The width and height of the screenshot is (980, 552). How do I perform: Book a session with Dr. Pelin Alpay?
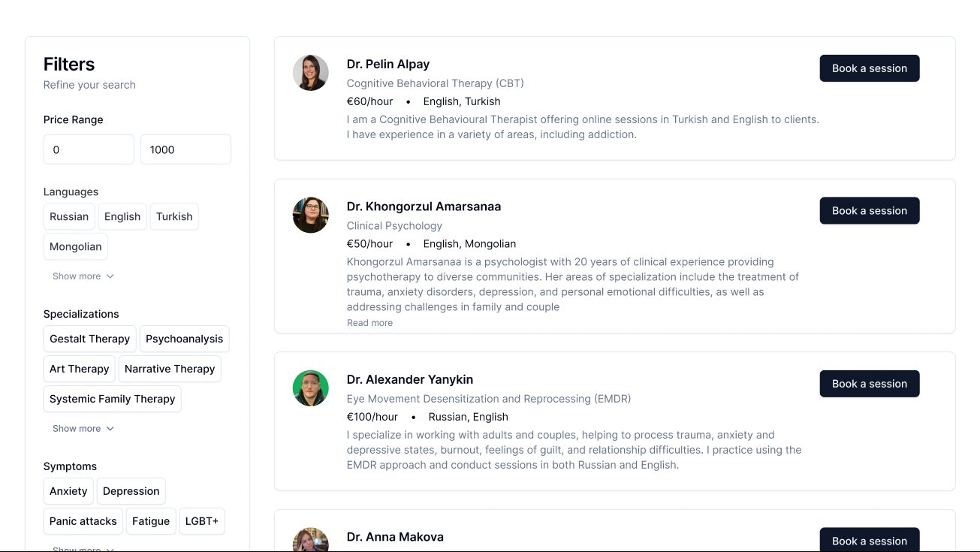[870, 68]
